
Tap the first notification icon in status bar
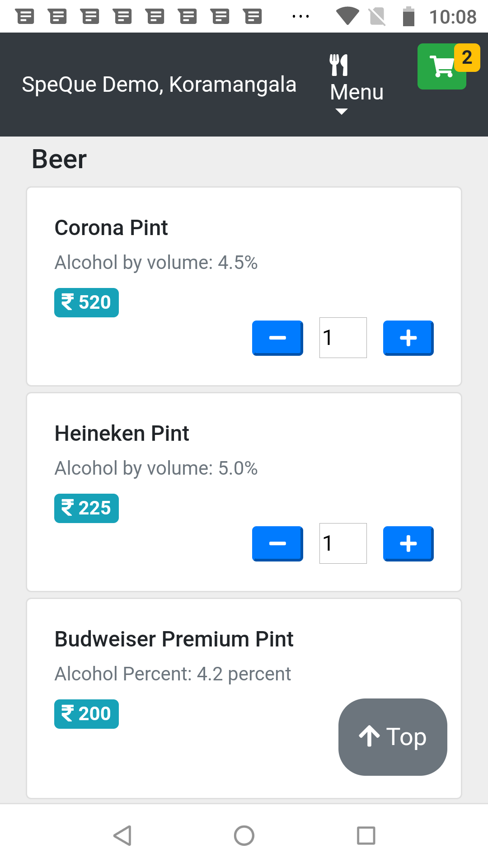[x=25, y=17]
